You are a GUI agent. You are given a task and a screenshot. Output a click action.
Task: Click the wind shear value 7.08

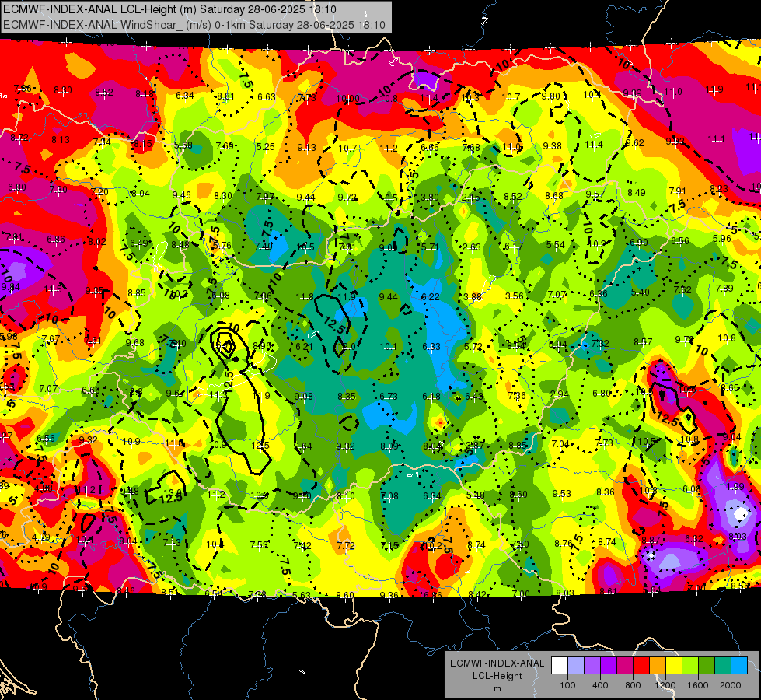point(389,496)
